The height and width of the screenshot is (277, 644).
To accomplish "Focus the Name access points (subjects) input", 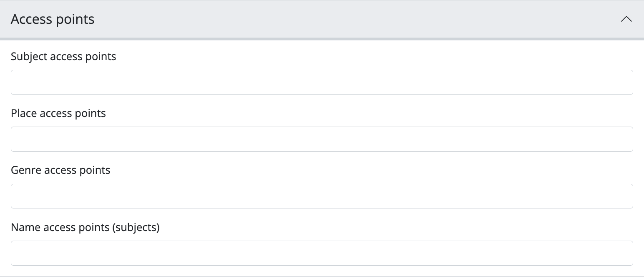I will pyautogui.click(x=322, y=253).
